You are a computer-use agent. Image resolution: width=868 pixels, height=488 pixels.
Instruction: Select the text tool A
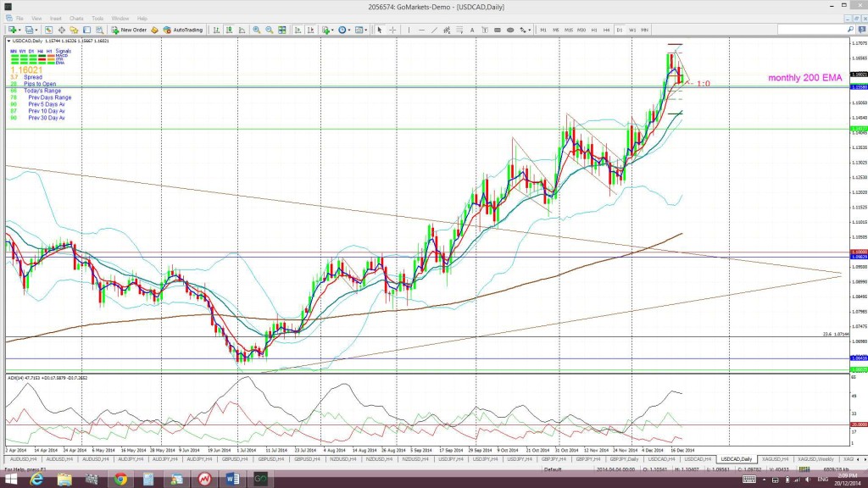(x=472, y=30)
